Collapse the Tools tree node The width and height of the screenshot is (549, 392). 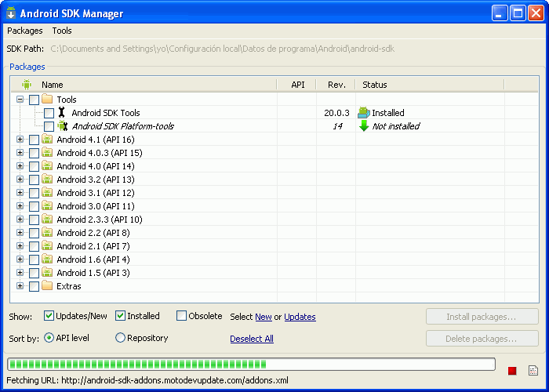(x=20, y=100)
